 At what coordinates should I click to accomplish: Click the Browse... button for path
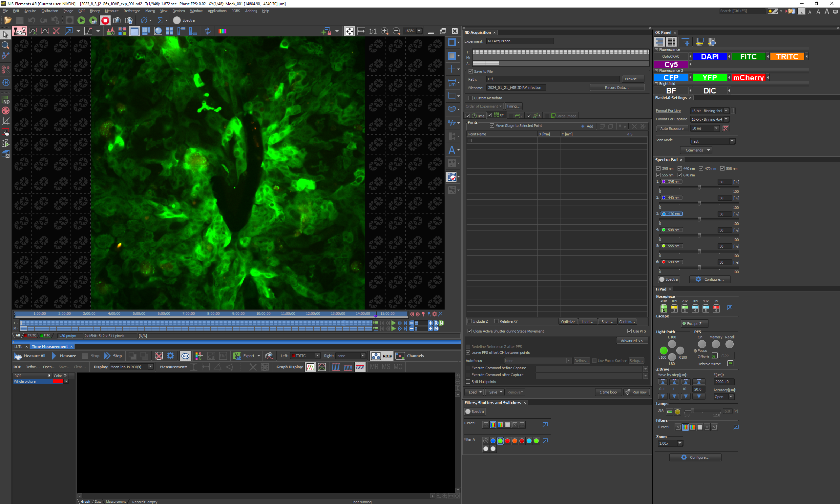pyautogui.click(x=632, y=79)
